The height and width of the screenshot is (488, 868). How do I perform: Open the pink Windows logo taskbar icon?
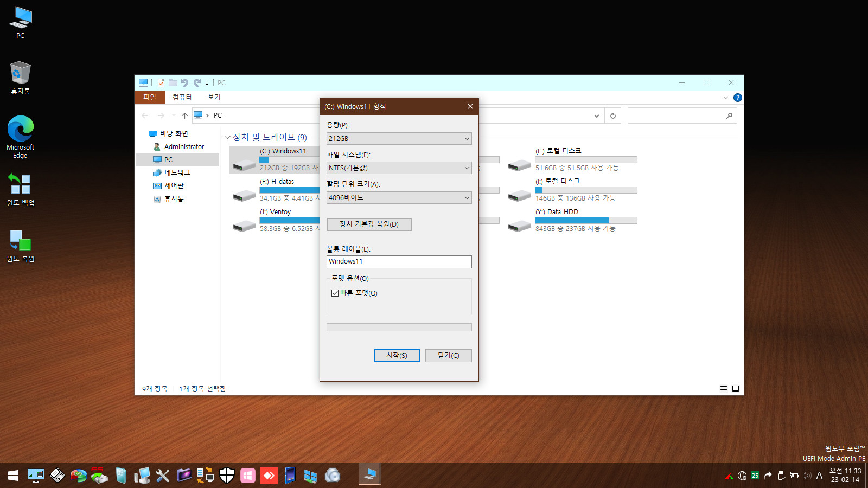[248, 476]
